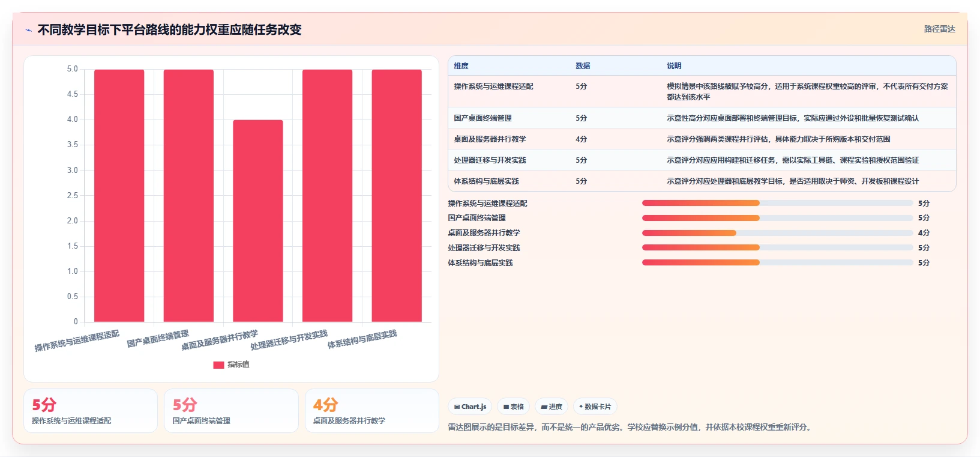
Task: Click the description starting 模拟情景中该路线
Action: point(807,91)
